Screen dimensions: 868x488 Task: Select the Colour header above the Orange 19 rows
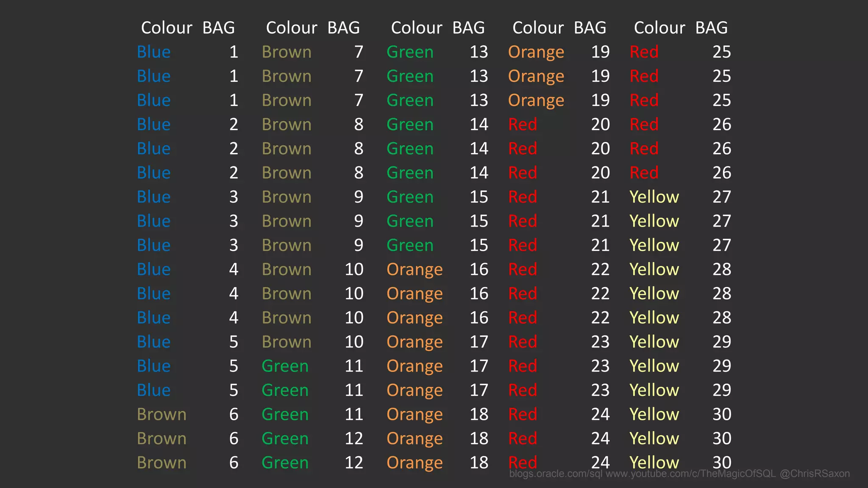pos(538,28)
